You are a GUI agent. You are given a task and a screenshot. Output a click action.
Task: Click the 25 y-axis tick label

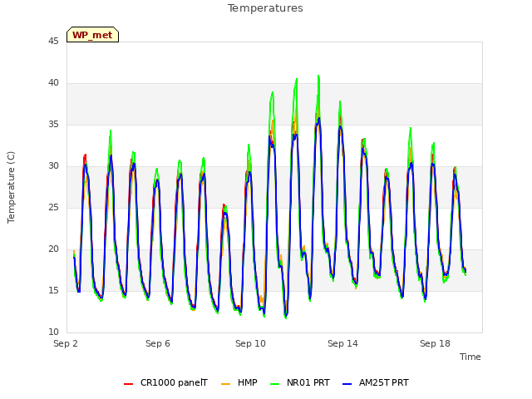click(x=53, y=207)
